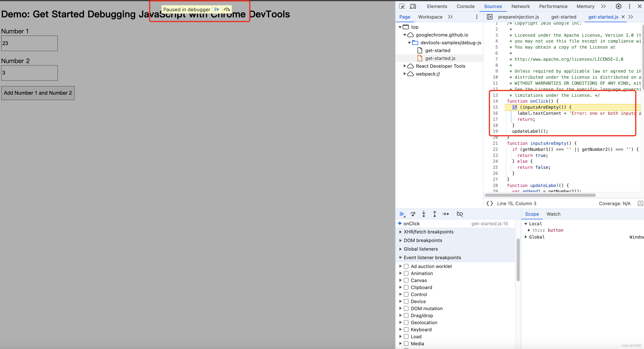Close the DevTools panel

[x=640, y=6]
